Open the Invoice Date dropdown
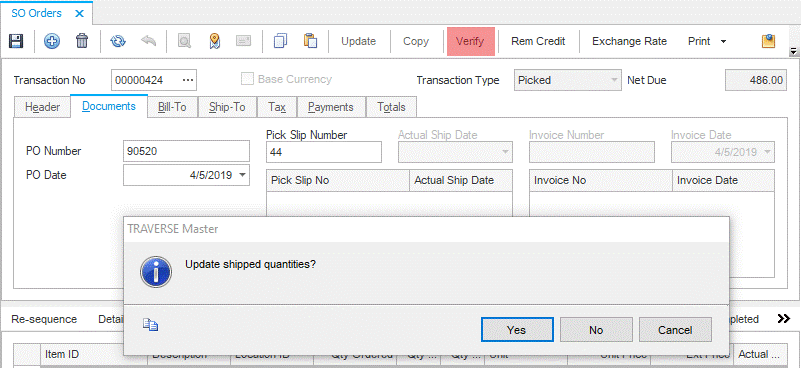Screen dimensions: 801x368 click(767, 152)
